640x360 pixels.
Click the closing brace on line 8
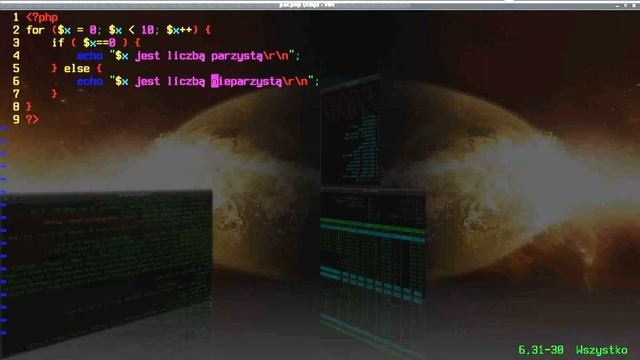tap(29, 107)
